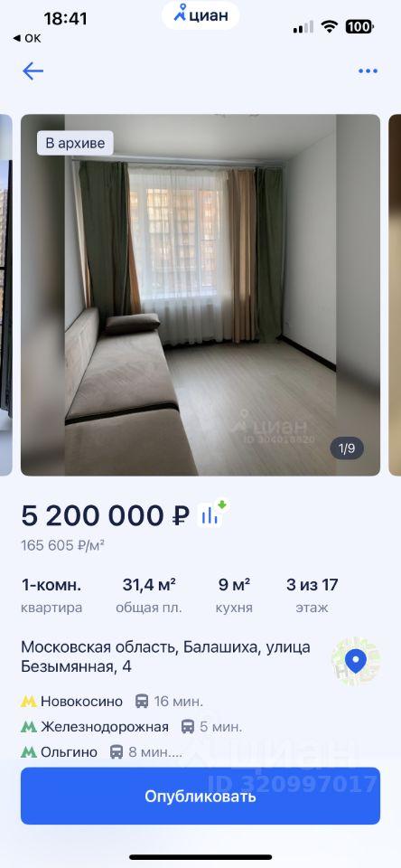Open the three-dots more options menu
Screen dimensions: 401x868
[x=368, y=71]
